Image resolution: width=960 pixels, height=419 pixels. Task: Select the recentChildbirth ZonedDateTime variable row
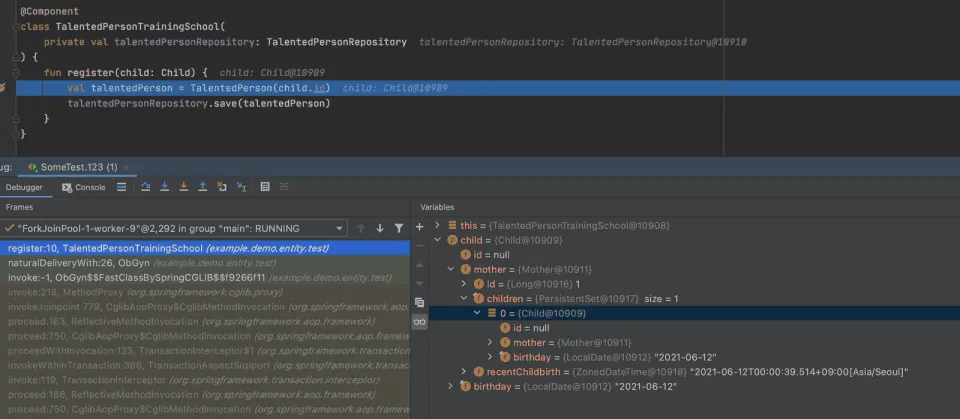(694, 372)
